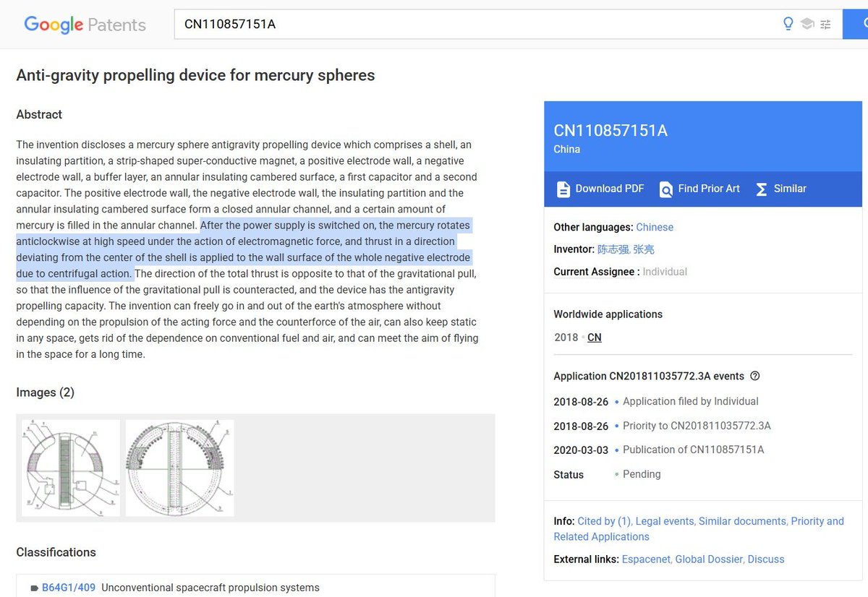Open the Cited by (1) link

click(605, 521)
